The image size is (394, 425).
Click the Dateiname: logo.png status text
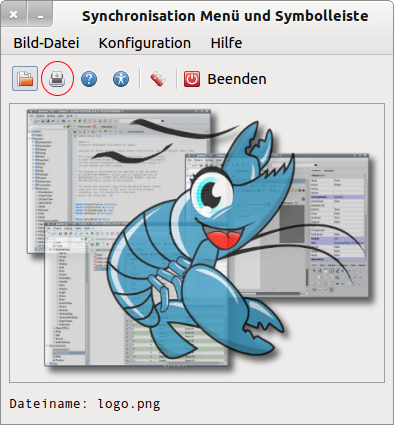pyautogui.click(x=85, y=404)
